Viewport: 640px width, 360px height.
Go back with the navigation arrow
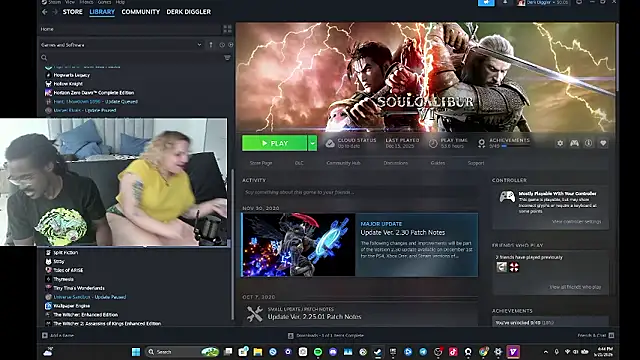click(x=45, y=12)
